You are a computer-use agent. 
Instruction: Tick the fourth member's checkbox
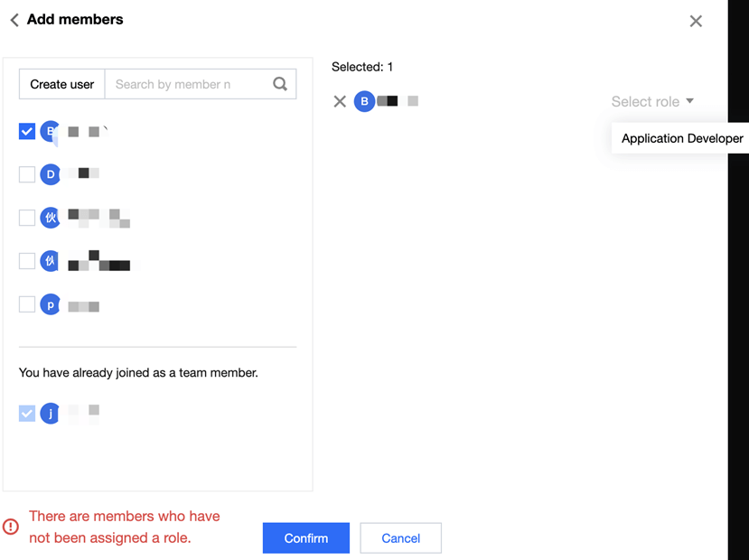(27, 261)
